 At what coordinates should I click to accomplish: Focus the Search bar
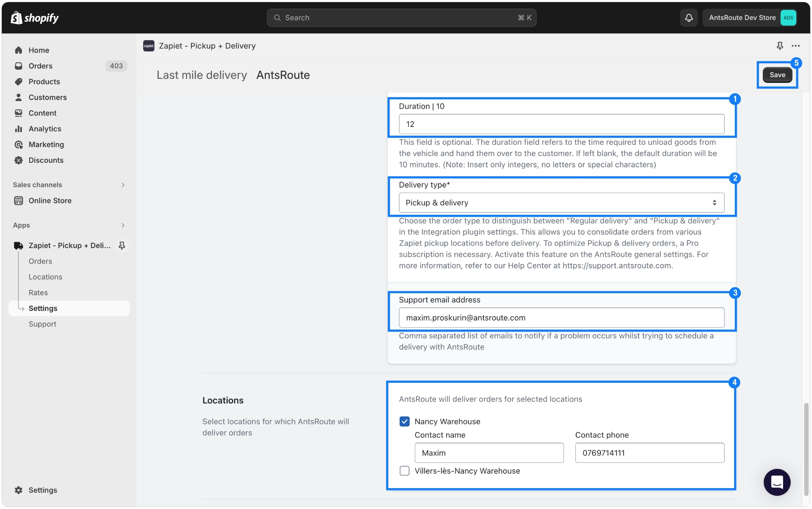coord(401,18)
